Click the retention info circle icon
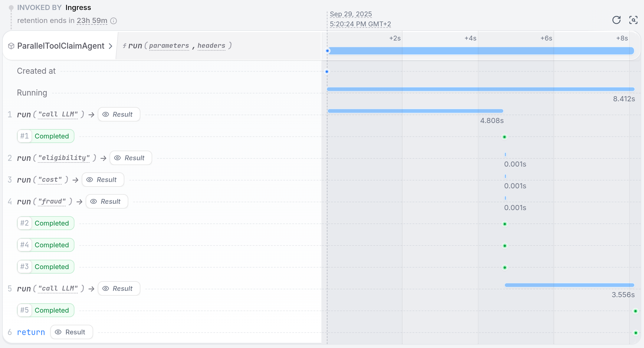 point(113,21)
